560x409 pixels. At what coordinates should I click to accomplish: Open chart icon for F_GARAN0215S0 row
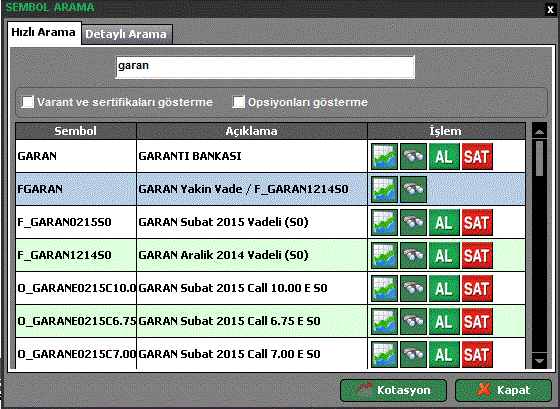[x=384, y=222]
